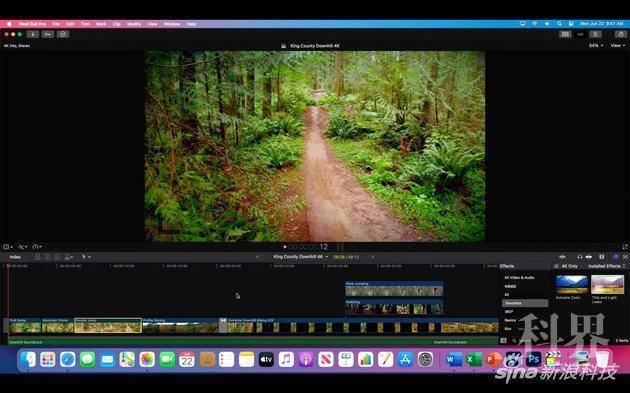Toggle the effects browser button
Image resolution: width=630 pixels, height=393 pixels.
(x=616, y=257)
